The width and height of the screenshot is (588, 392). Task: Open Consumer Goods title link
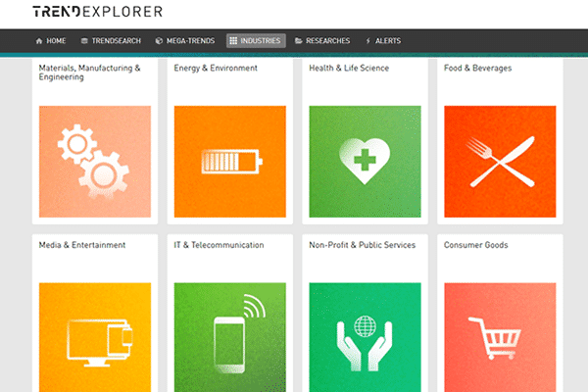(x=476, y=245)
